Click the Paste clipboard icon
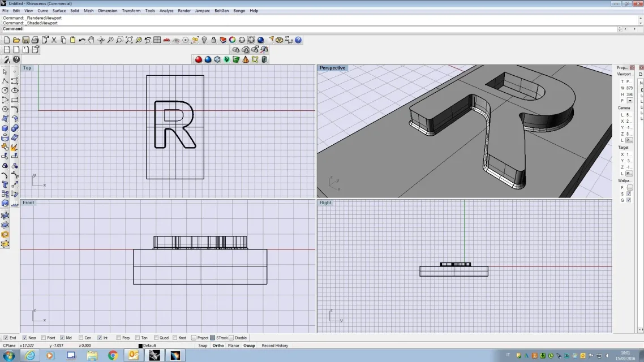644x362 pixels. [x=72, y=40]
